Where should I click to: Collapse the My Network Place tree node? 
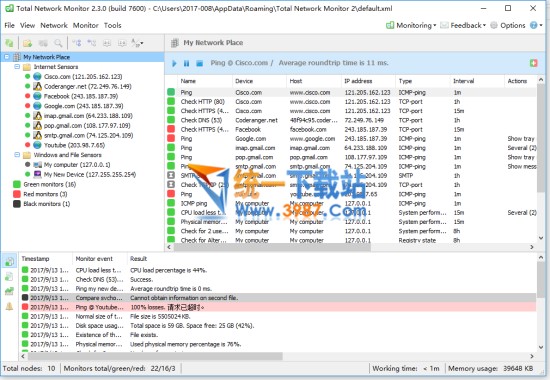(x=7, y=56)
